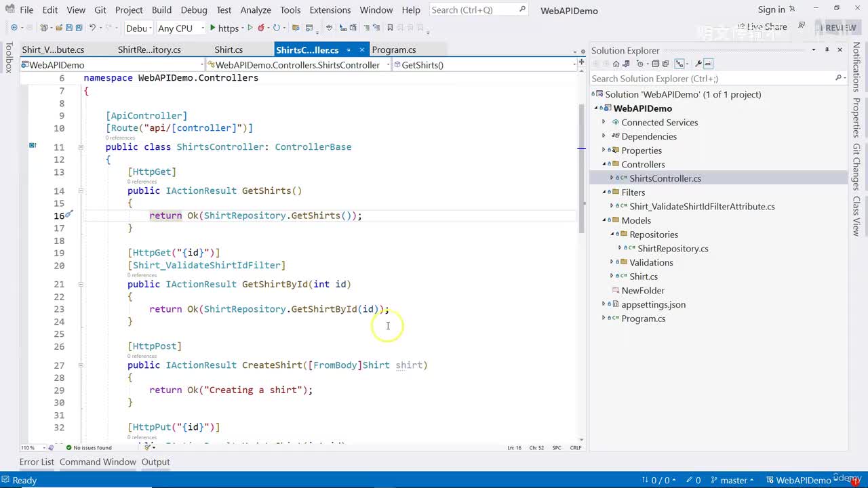The height and width of the screenshot is (488, 868).
Task: Click the pencil pending changes icon in status bar
Action: pos(690,480)
